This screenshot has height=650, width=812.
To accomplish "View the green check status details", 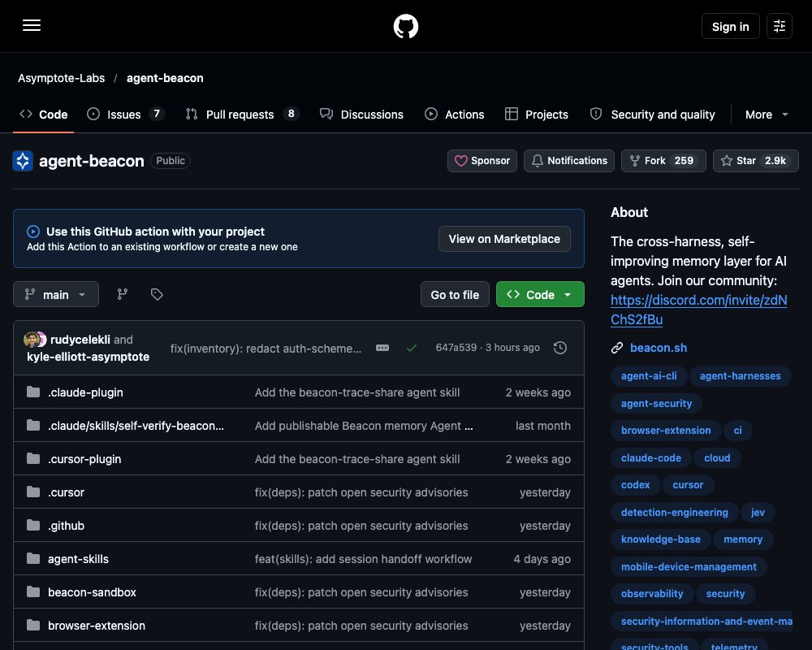I will [412, 348].
